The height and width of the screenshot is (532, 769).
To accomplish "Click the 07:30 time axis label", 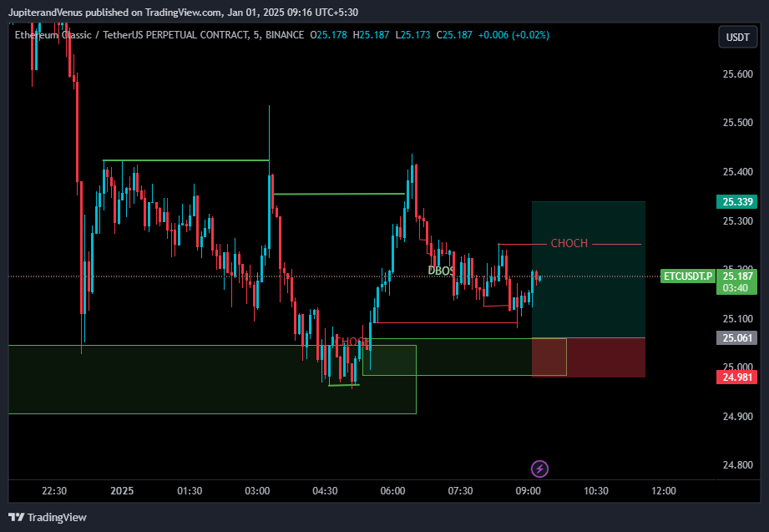I will 460,491.
